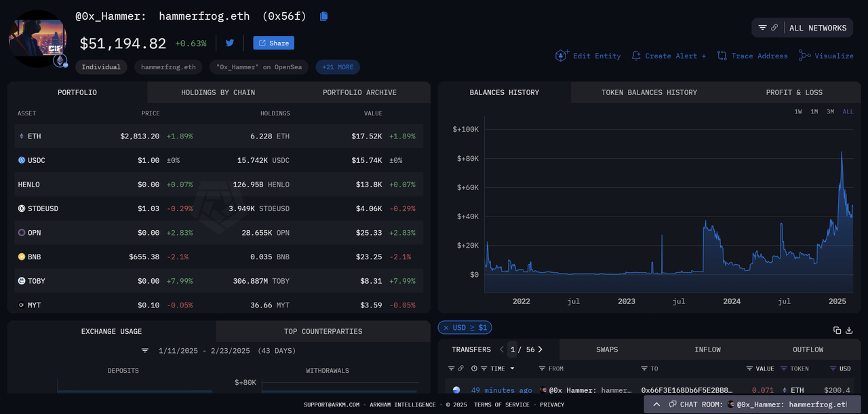Click the hammerfrog.eth tag
Screen dimensions: 868x414
click(x=168, y=67)
